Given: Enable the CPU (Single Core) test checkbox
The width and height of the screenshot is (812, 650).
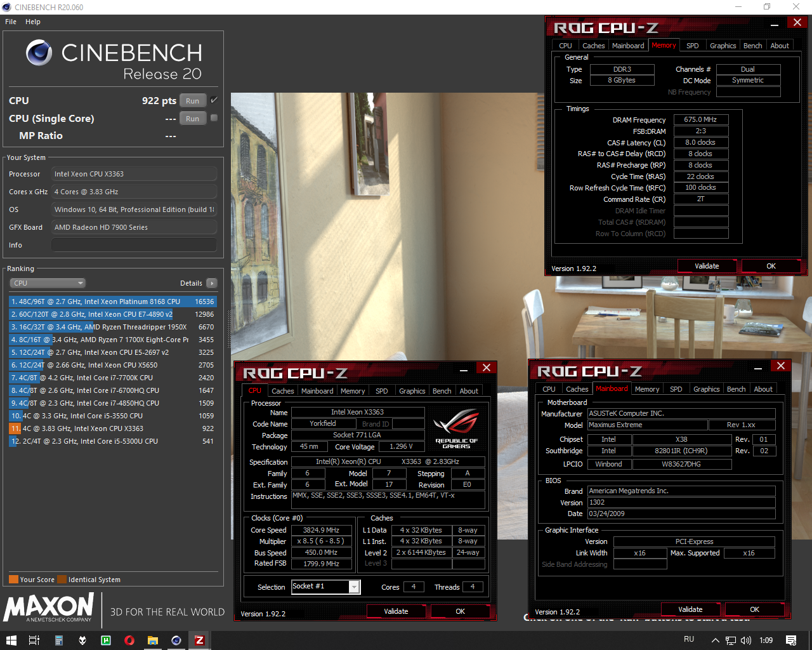Looking at the screenshot, I should pyautogui.click(x=214, y=118).
